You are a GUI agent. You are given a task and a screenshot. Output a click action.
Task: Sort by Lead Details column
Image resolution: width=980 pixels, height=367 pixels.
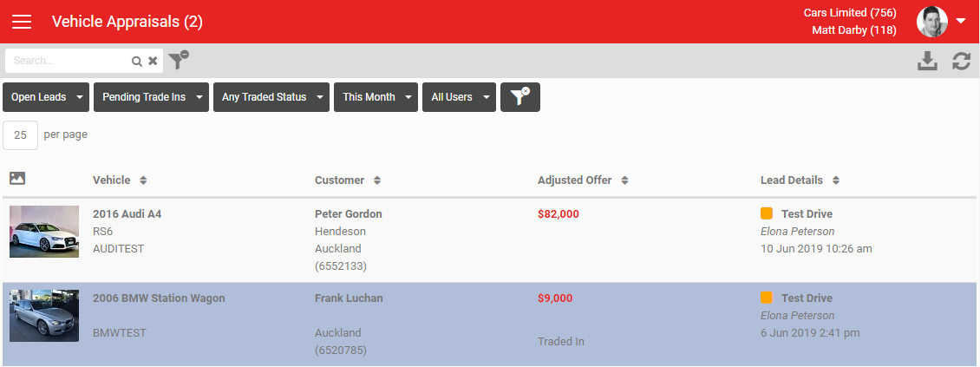(800, 180)
